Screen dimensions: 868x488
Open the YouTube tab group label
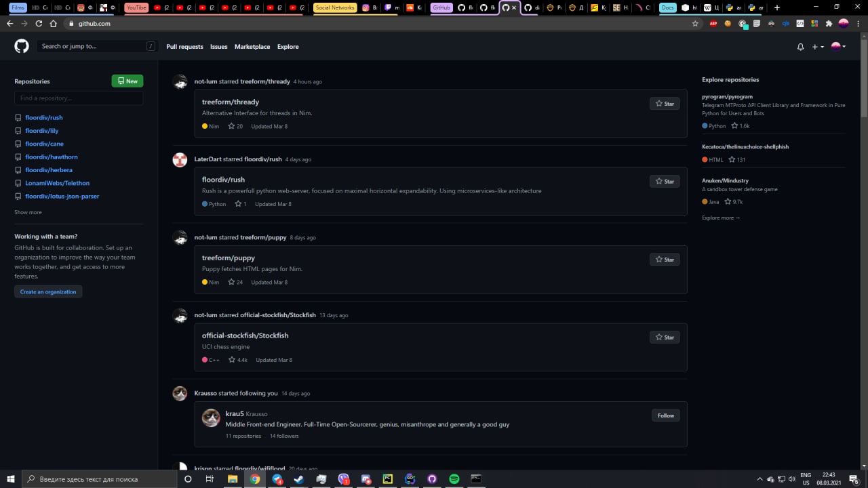(x=136, y=7)
